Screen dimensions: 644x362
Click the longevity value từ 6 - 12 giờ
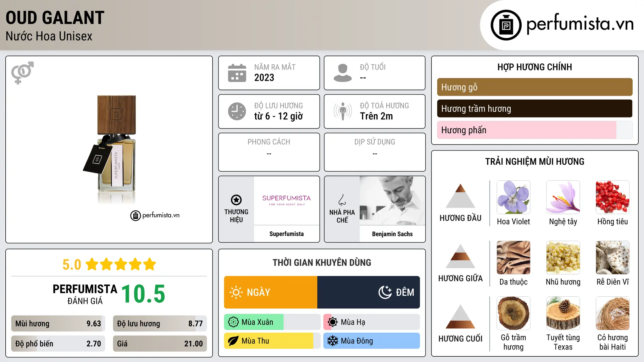[279, 116]
